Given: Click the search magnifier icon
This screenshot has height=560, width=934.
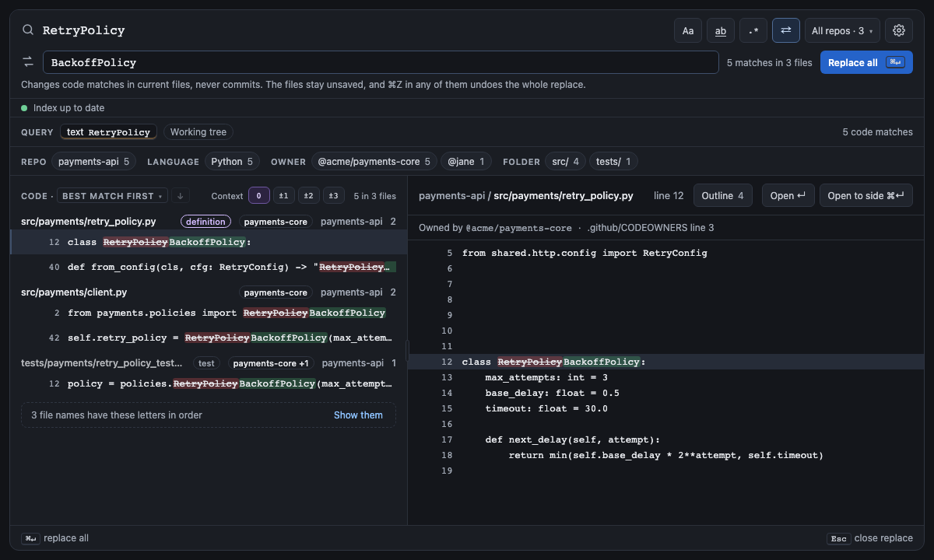Looking at the screenshot, I should tap(28, 30).
